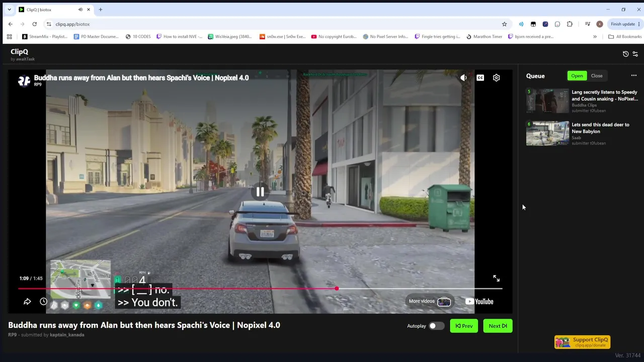Open the More videos panel
Image resolution: width=644 pixels, height=362 pixels.
pos(430,301)
